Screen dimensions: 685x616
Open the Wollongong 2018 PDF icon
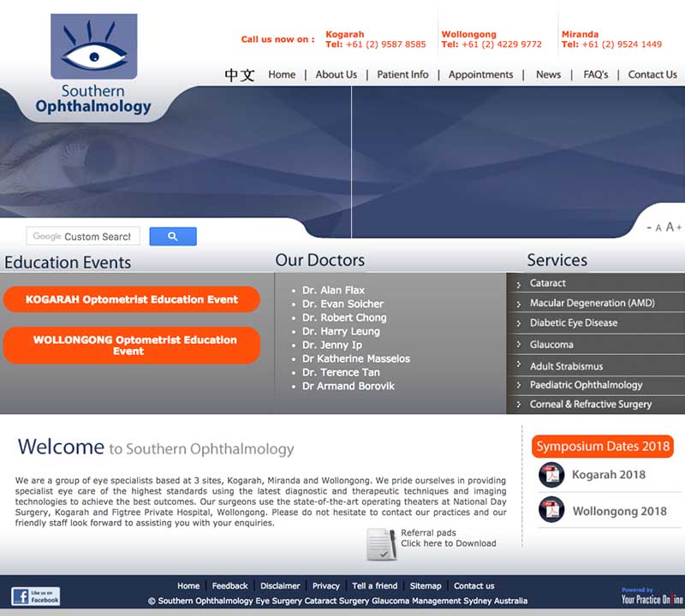tap(551, 509)
